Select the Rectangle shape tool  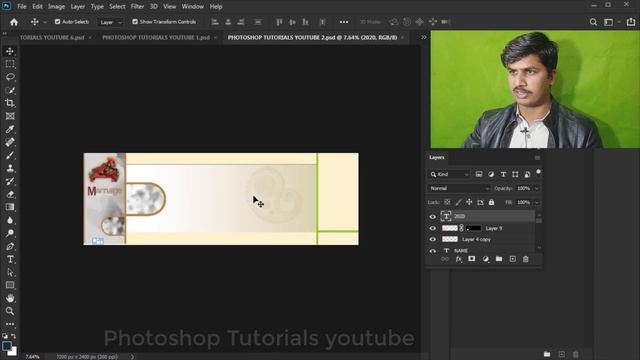pos(10,285)
